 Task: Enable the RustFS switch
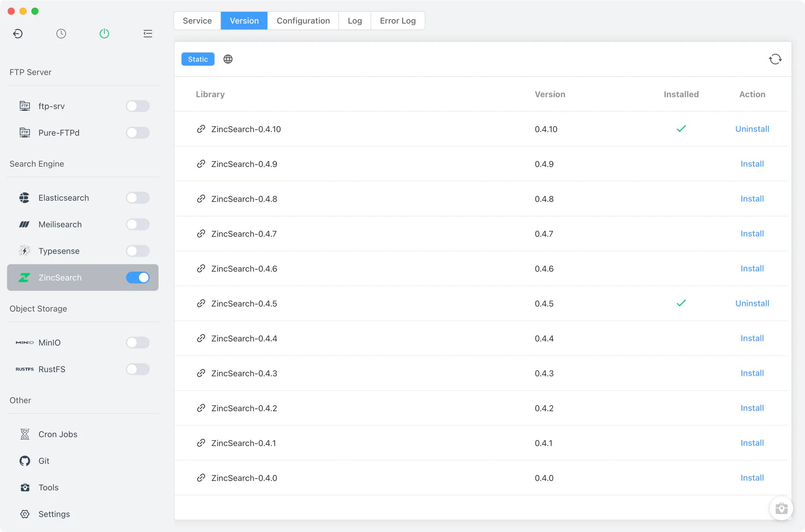tap(138, 369)
